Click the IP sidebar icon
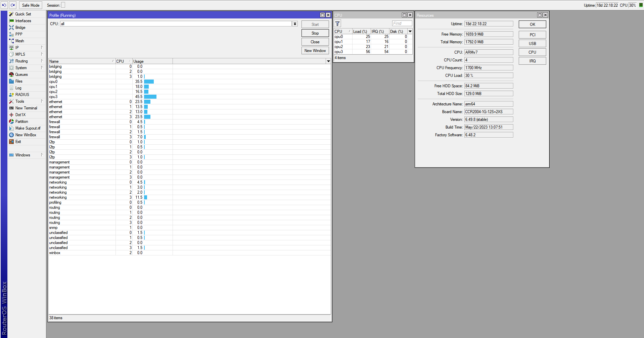The width and height of the screenshot is (644, 338). pyautogui.click(x=11, y=48)
